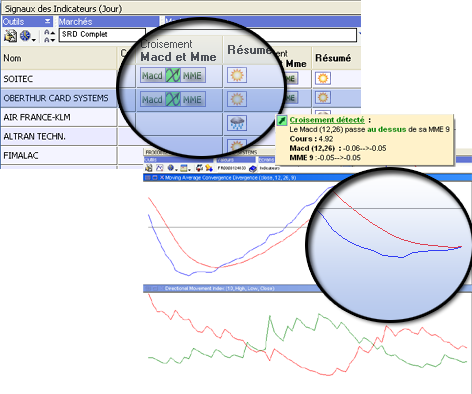Click the tools settings icon under Outils
The image size is (472, 394).
point(10,35)
